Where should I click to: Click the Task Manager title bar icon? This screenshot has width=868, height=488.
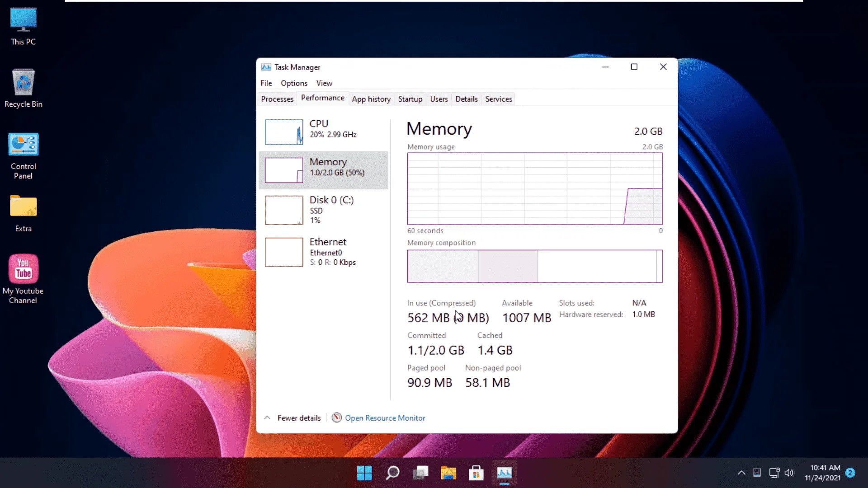(266, 67)
